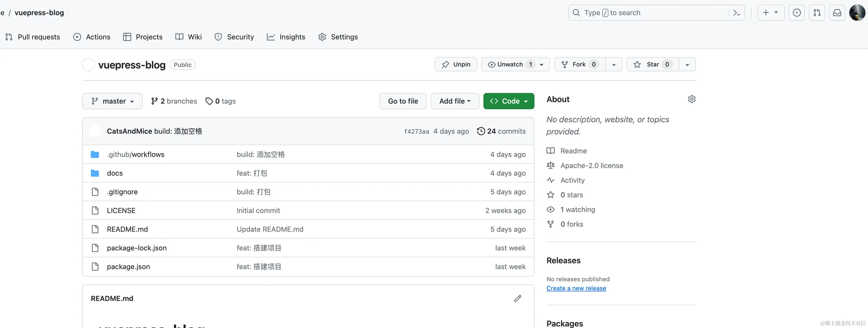This screenshot has width=868, height=328.
Task: Click the Apache-2.0 license link
Action: coord(592,166)
